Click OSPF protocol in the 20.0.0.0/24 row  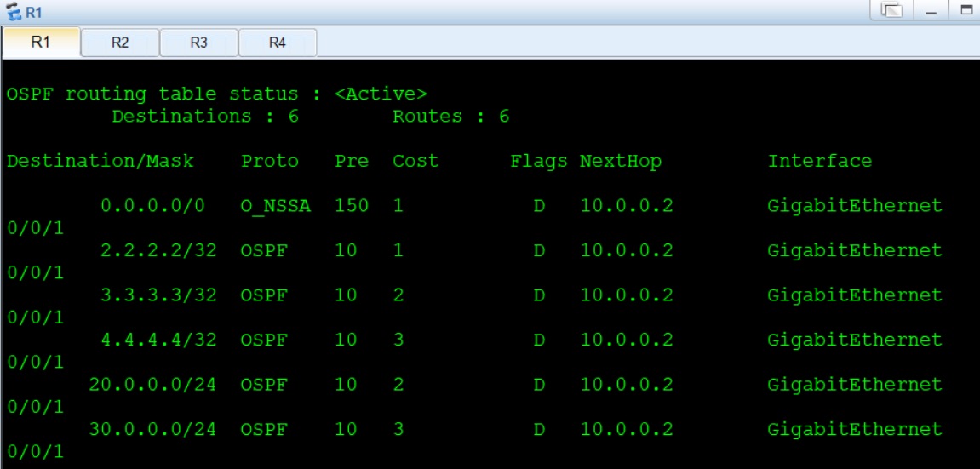click(x=264, y=384)
